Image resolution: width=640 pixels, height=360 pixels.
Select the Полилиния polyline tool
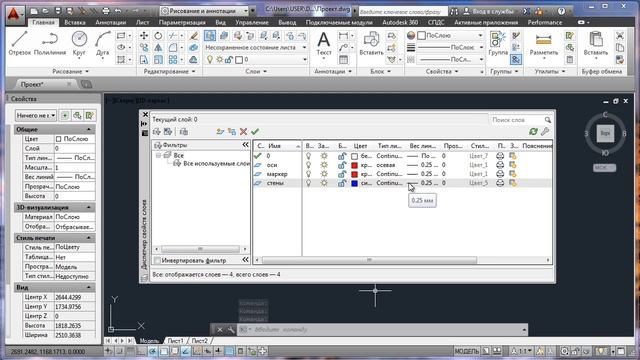(x=50, y=43)
